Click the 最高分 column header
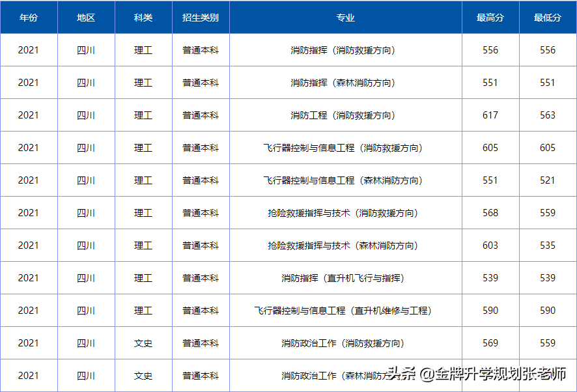The height and width of the screenshot is (392, 577). coord(489,18)
